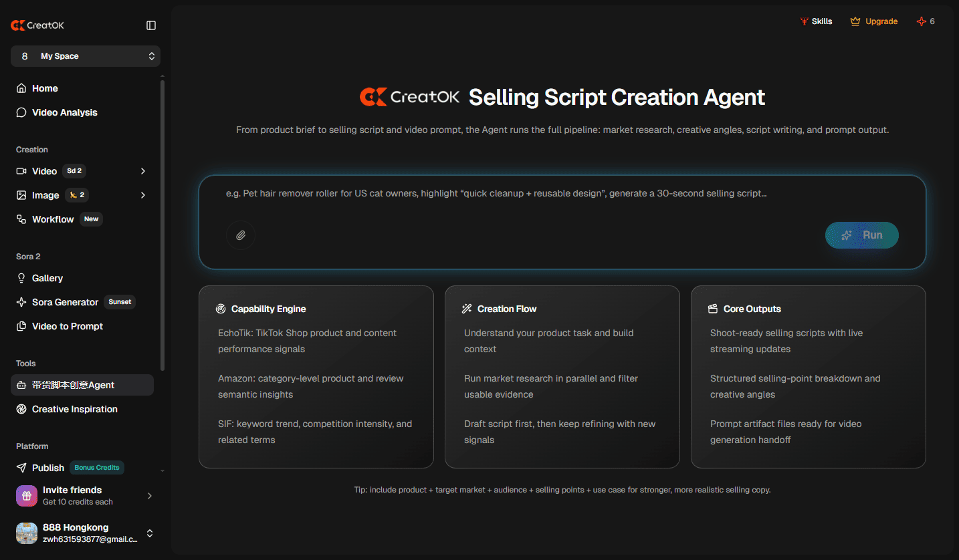The image size is (959, 560).
Task: Click the Home house icon
Action: [x=21, y=88]
